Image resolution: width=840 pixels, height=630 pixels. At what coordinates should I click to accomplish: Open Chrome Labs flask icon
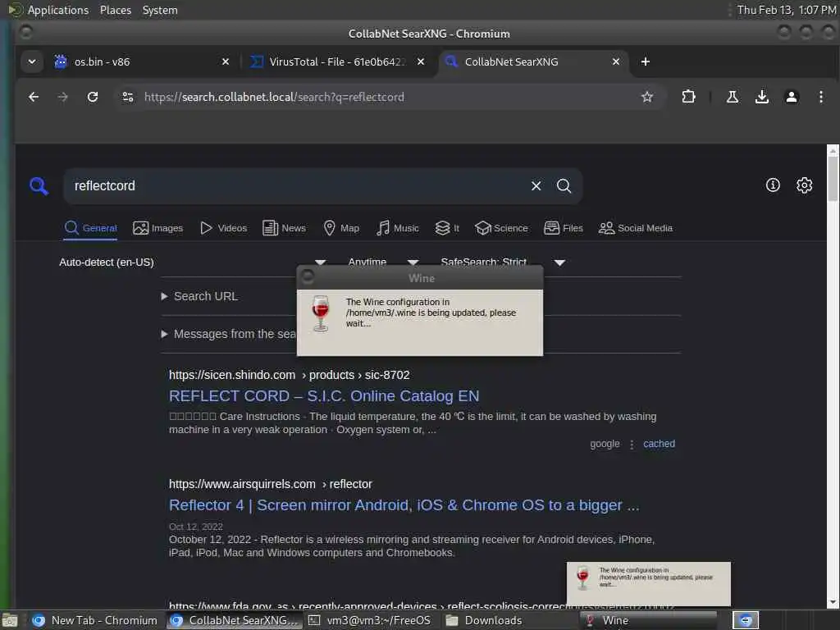tap(733, 97)
